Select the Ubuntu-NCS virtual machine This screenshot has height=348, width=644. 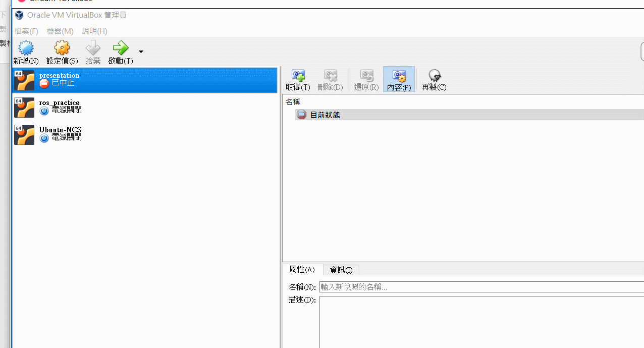tap(145, 134)
